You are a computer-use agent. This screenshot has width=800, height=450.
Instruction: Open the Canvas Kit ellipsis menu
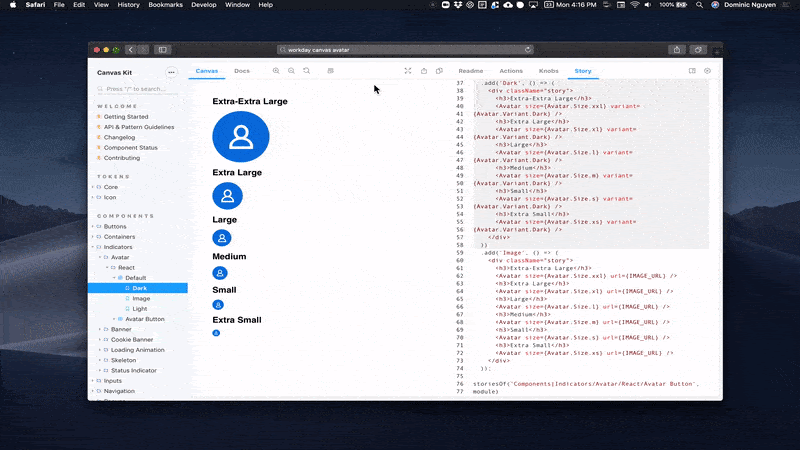coord(171,72)
